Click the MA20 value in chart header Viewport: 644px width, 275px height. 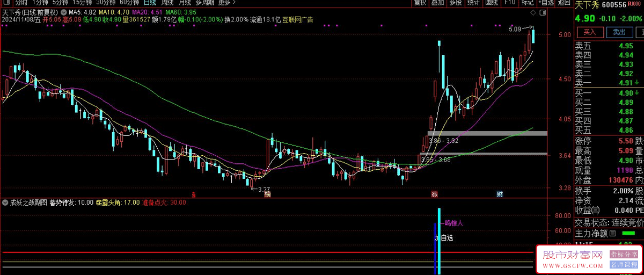click(x=147, y=12)
